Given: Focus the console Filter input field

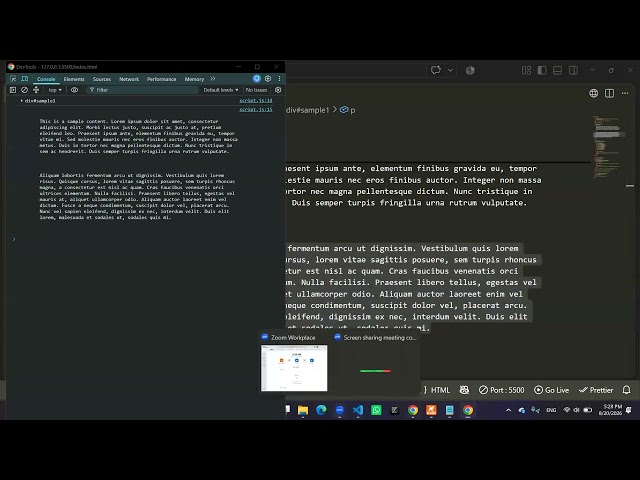Looking at the screenshot, I should pyautogui.click(x=142, y=90).
